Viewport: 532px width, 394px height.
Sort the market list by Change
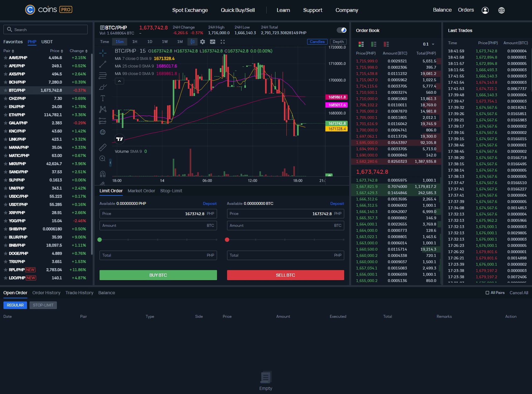point(79,51)
